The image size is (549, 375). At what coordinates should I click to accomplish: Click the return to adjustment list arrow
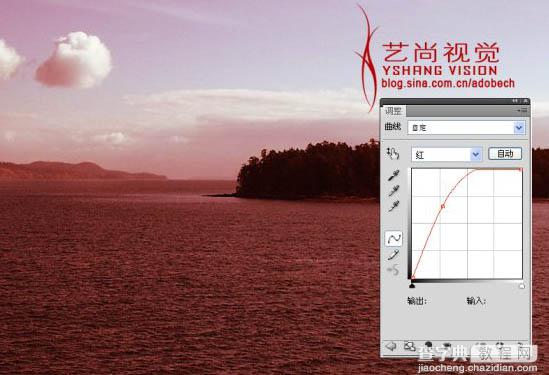coord(391,346)
